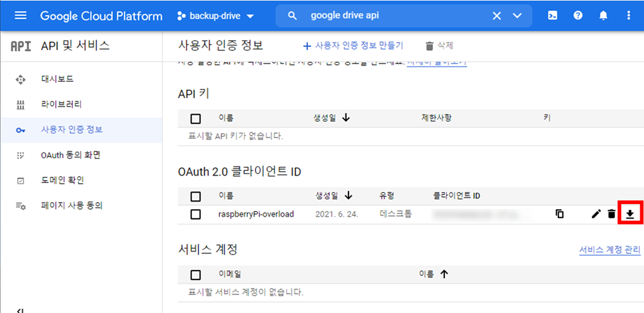The image size is (644, 313).
Task: Click the 제한사항 column header
Action: pyautogui.click(x=436, y=118)
